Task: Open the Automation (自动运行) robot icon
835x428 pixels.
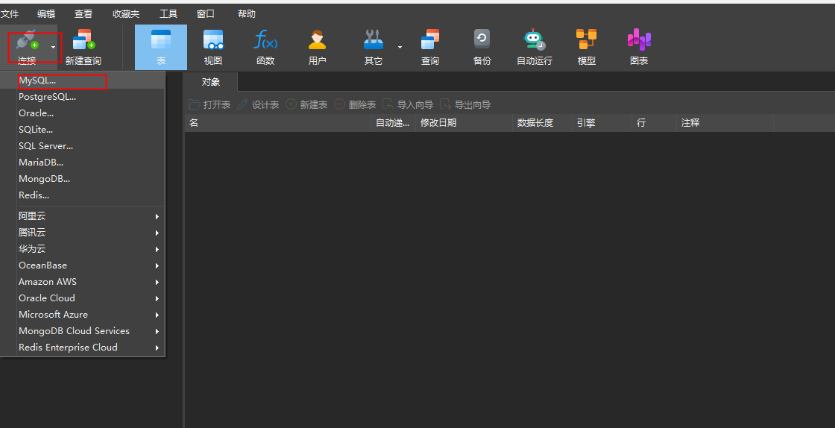Action: tap(534, 40)
